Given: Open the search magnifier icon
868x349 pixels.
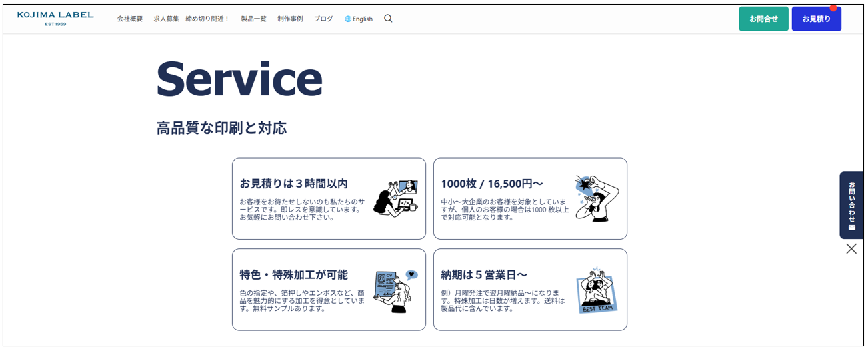Looking at the screenshot, I should click(x=388, y=19).
